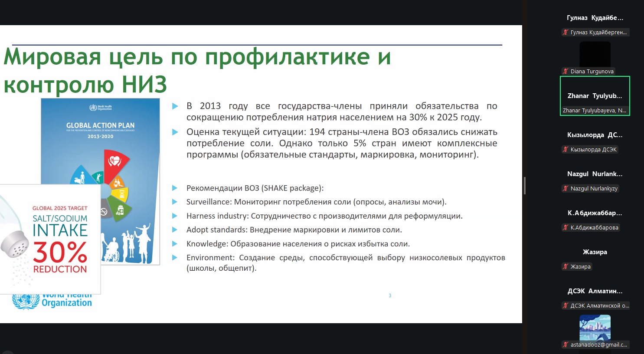
Task: Click the muted microphone icon beside Жазира label
Action: point(566,267)
